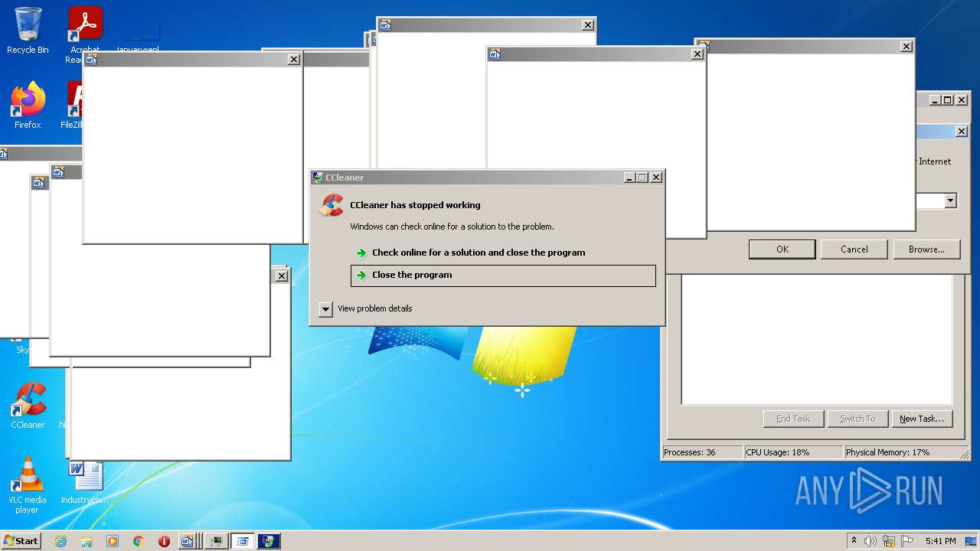Switch to the Run dialog taskbar button
Viewport: 980px width, 551px height.
coord(243,541)
